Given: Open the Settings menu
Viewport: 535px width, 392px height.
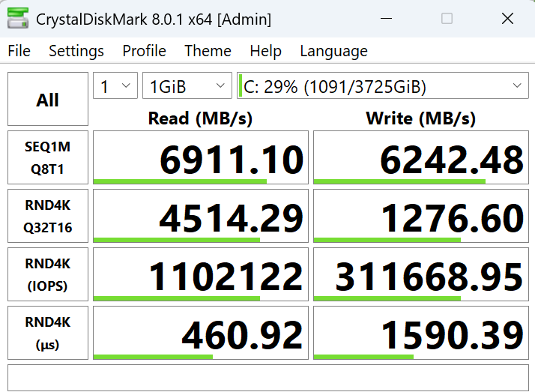Looking at the screenshot, I should (x=76, y=51).
